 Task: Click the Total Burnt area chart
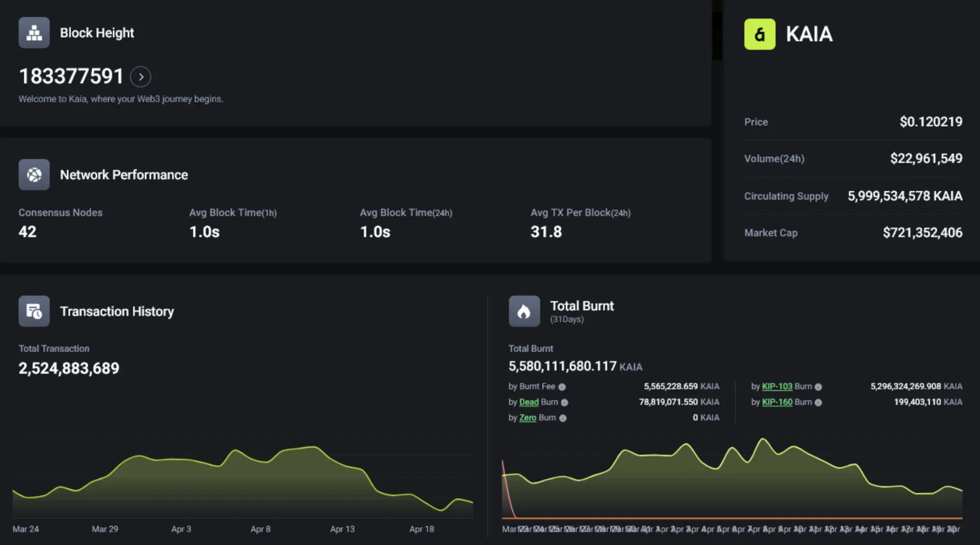(x=732, y=478)
